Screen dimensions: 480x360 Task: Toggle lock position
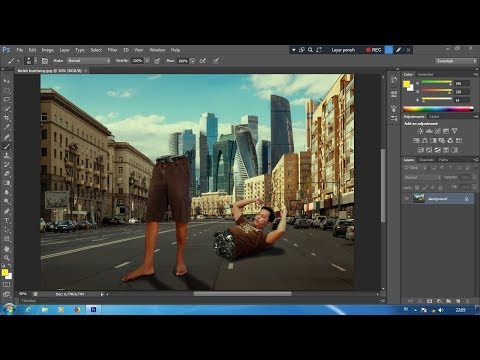point(433,188)
